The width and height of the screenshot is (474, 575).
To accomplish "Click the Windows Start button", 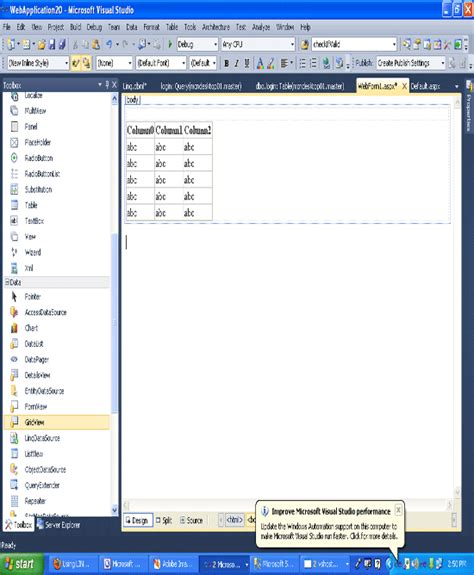I will [22, 564].
